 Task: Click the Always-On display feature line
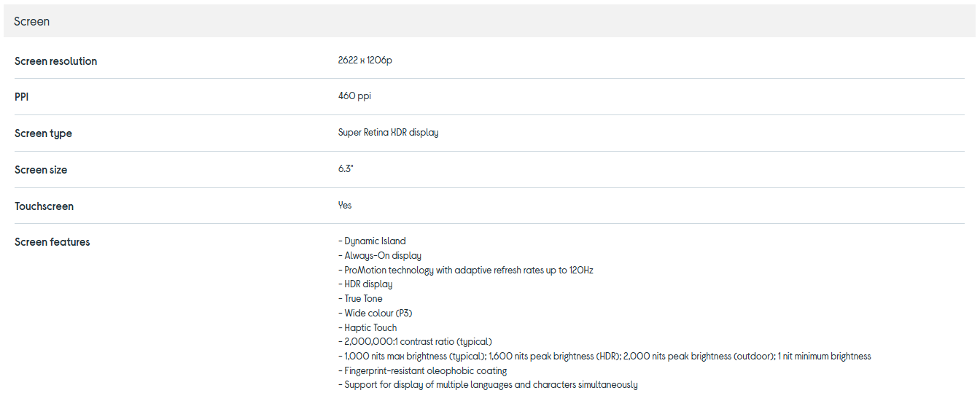click(380, 256)
